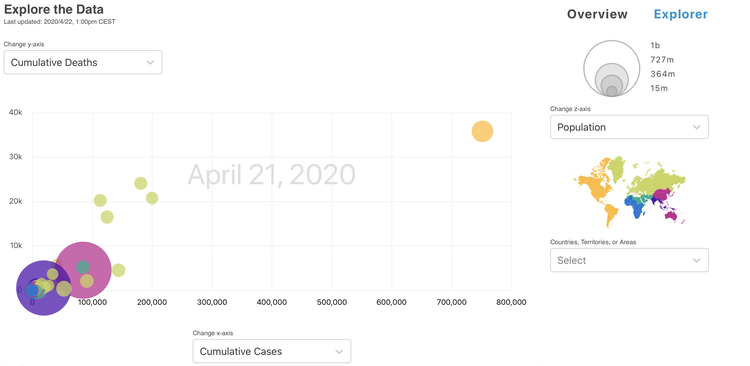Open the Cumulative Deaths y-axis dropdown
The height and width of the screenshot is (366, 750).
click(83, 62)
